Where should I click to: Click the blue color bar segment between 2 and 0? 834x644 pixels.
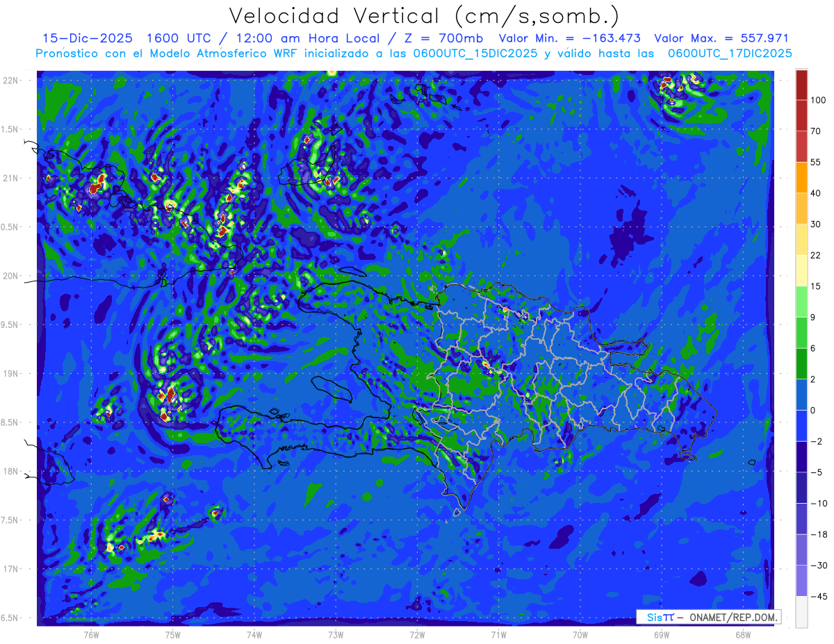click(801, 395)
